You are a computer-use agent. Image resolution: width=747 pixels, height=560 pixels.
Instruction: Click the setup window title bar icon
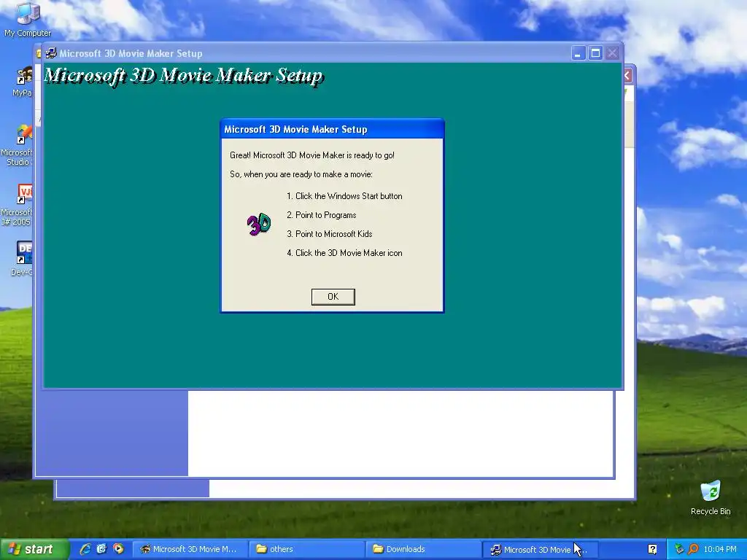51,53
